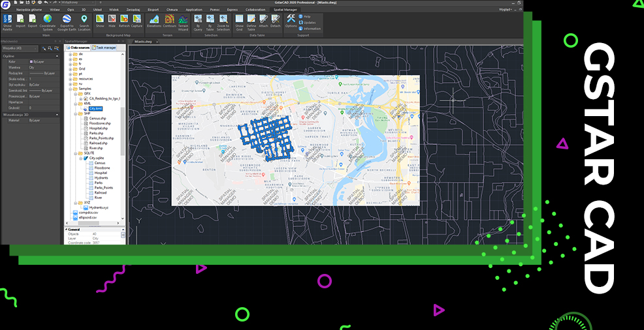644x330 pixels.
Task: Capture the background map
Action: point(137,22)
